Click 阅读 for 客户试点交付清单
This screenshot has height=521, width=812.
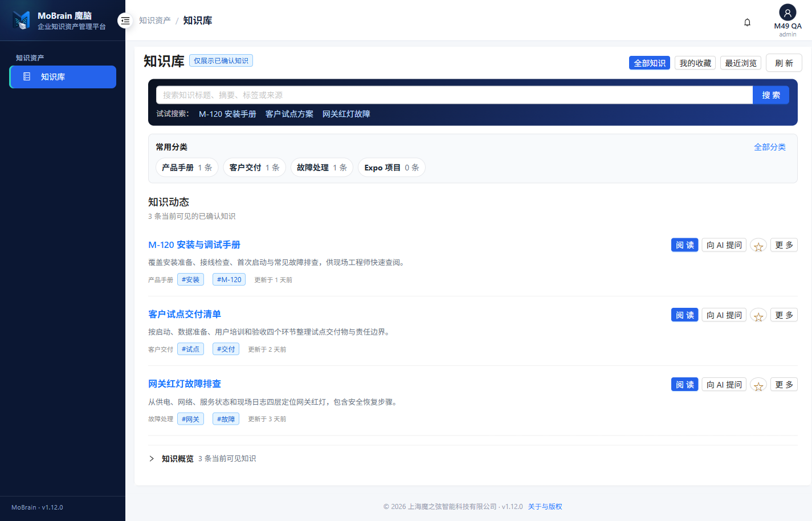(x=685, y=315)
